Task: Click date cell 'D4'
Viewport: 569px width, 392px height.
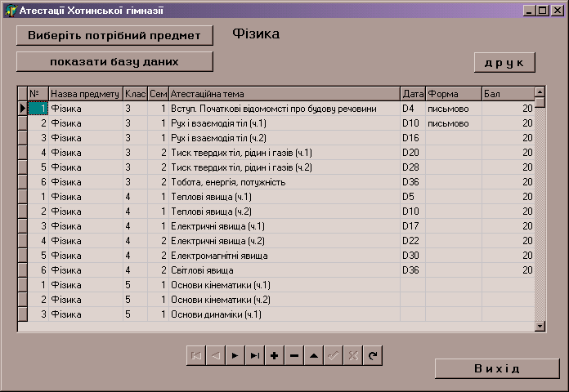Action: coord(413,109)
